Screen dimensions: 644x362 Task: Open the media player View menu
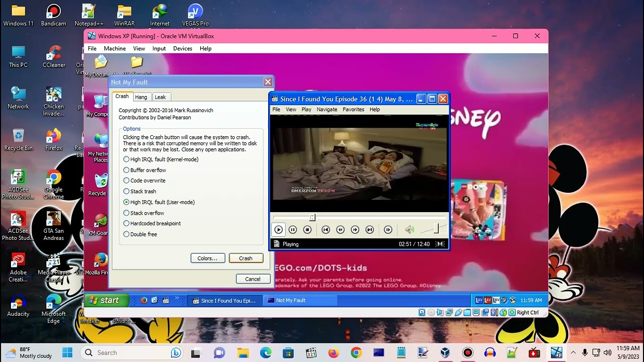coord(291,109)
